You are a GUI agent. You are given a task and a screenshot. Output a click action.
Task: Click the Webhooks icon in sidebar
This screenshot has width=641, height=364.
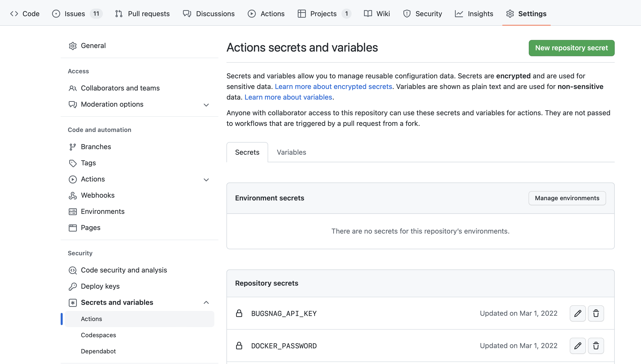pyautogui.click(x=73, y=195)
